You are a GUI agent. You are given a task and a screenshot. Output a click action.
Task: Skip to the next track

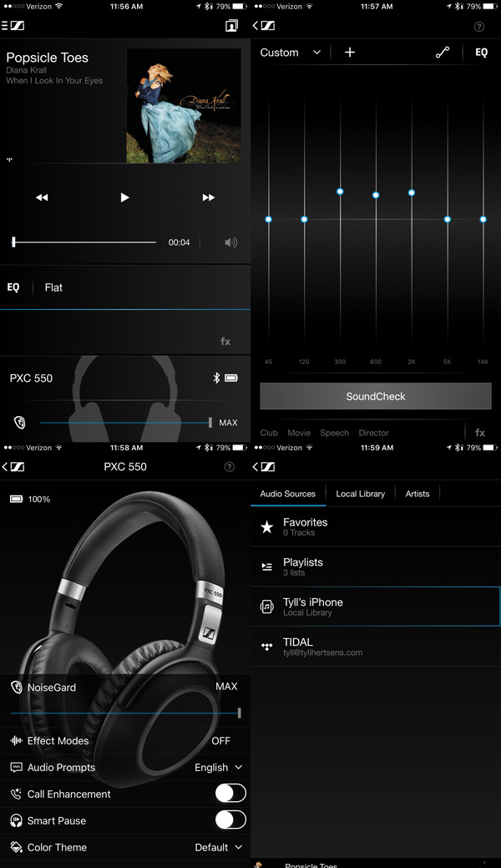click(209, 198)
